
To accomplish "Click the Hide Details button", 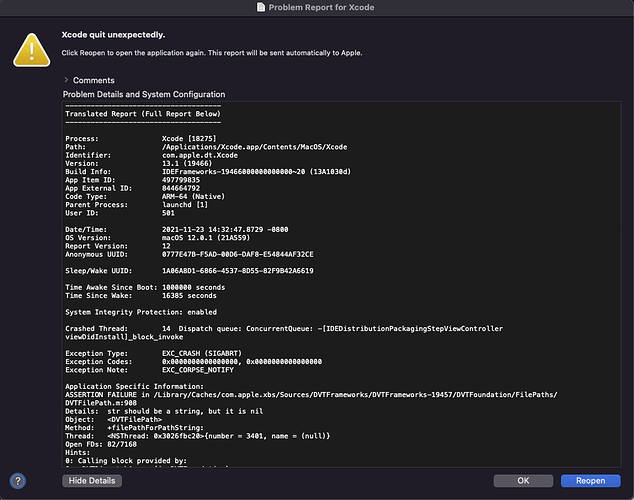I will point(92,481).
